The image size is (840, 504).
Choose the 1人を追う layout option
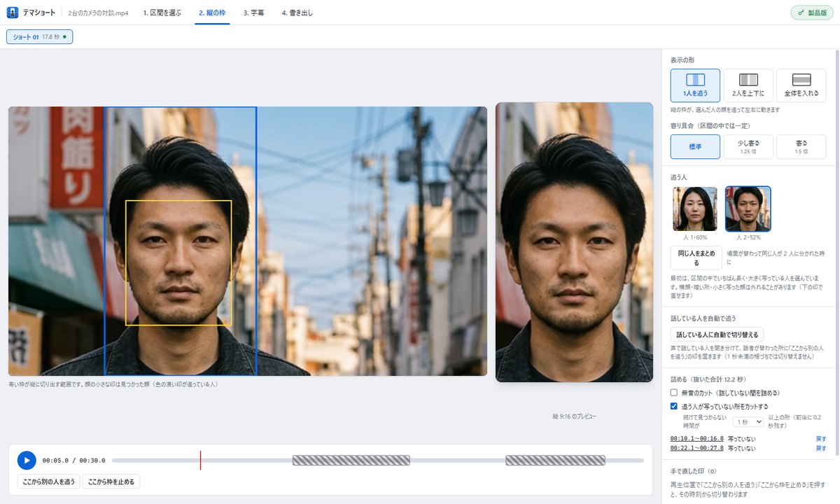click(x=695, y=85)
